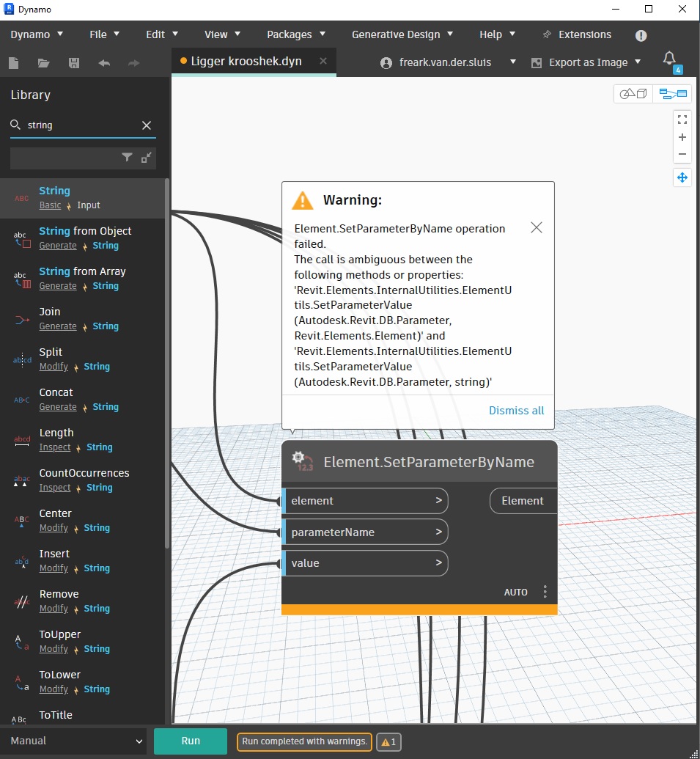Switch to Ligger krooshek.dyn tab
Screen dimensions: 700x759
point(246,62)
